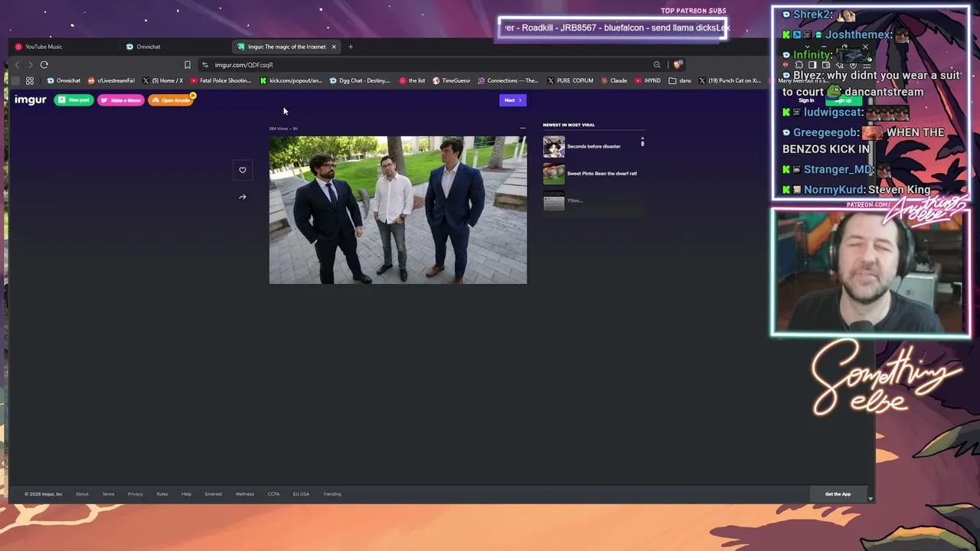Click the New post button
Viewport: 980px width, 551px height.
(x=73, y=100)
